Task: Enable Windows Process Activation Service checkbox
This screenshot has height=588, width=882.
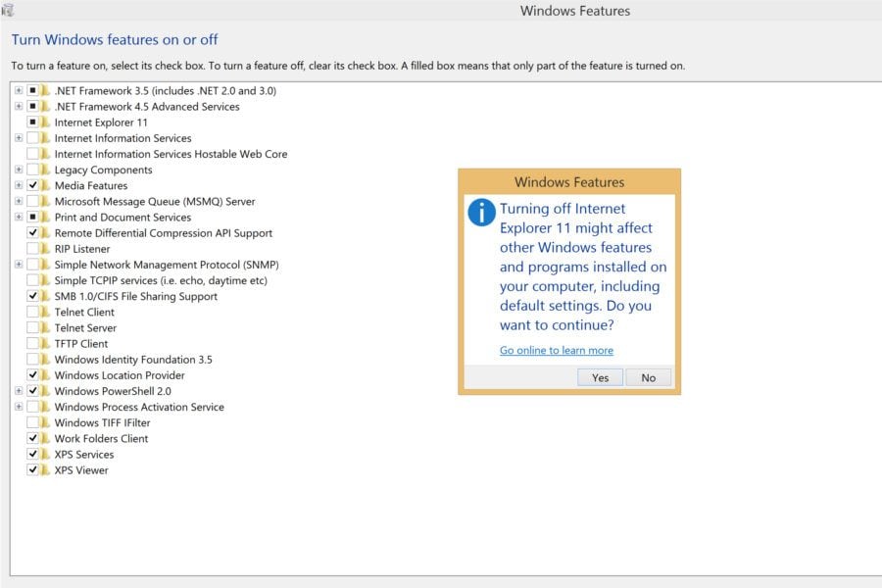Action: pos(32,407)
